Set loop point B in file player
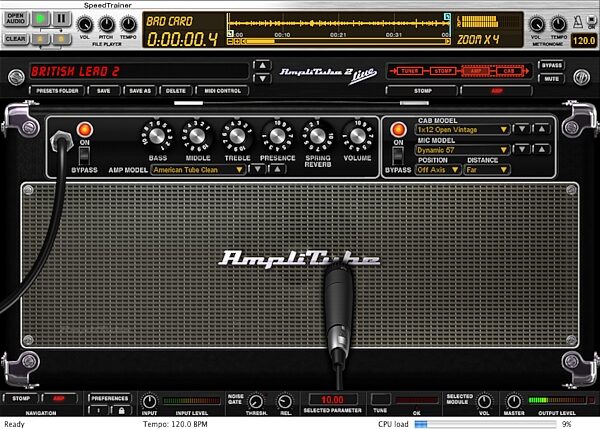 pyautogui.click(x=61, y=39)
